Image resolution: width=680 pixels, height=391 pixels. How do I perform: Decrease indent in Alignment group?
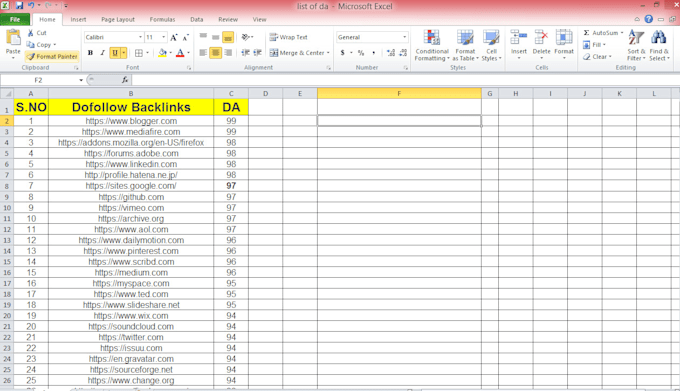click(245, 53)
